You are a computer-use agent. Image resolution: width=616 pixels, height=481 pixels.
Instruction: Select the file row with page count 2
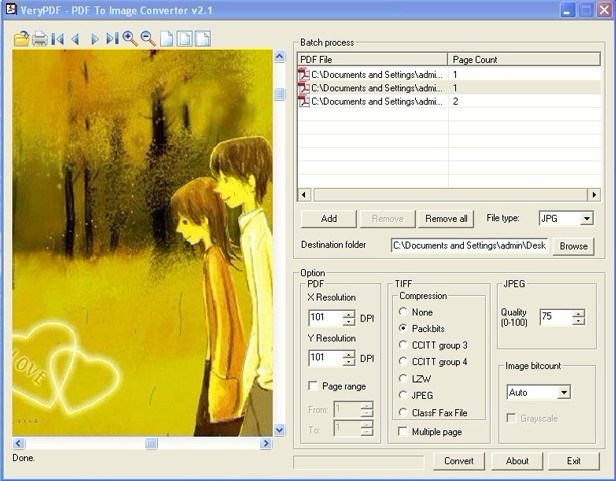[449, 101]
